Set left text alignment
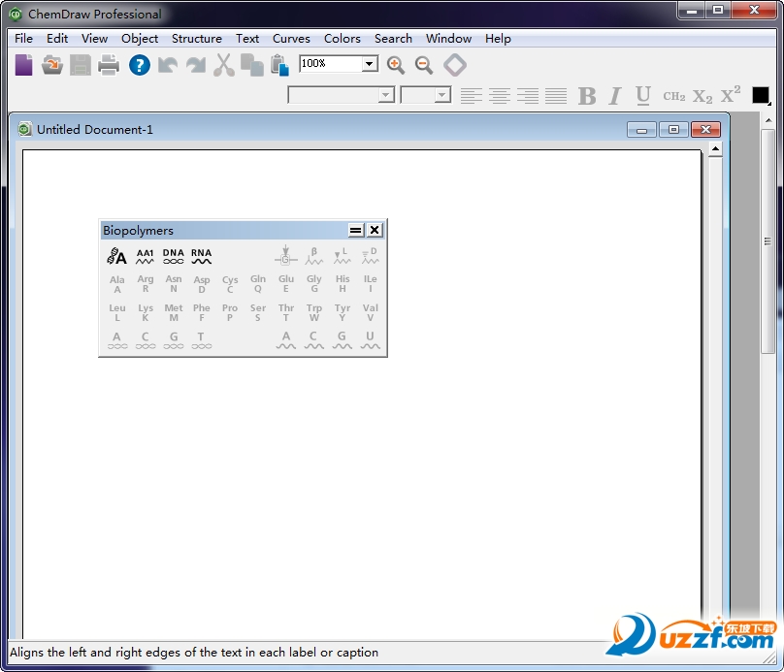The image size is (784, 672). pyautogui.click(x=471, y=96)
